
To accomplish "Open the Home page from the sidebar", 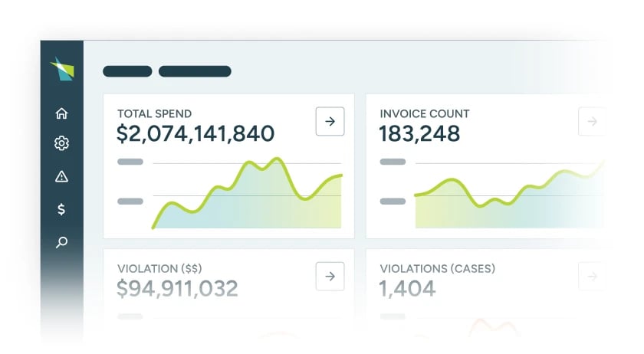I will pos(61,113).
